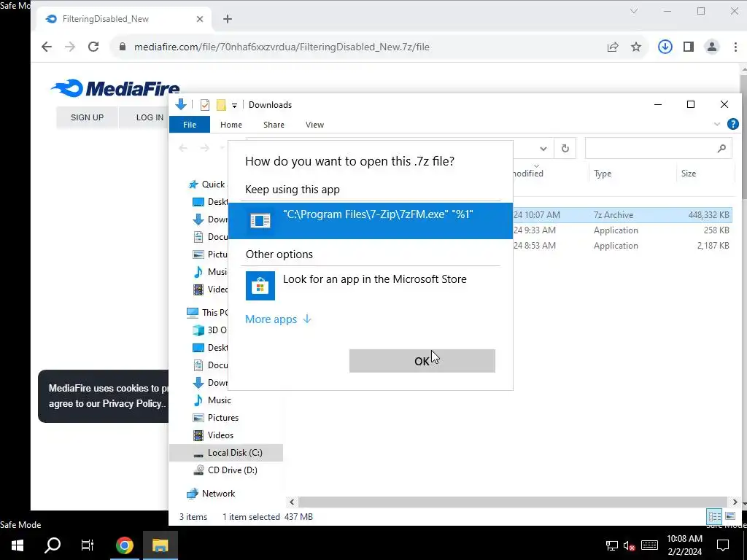Switch to large icons view in status bar
Viewport: 747px width, 560px height.
(729, 516)
